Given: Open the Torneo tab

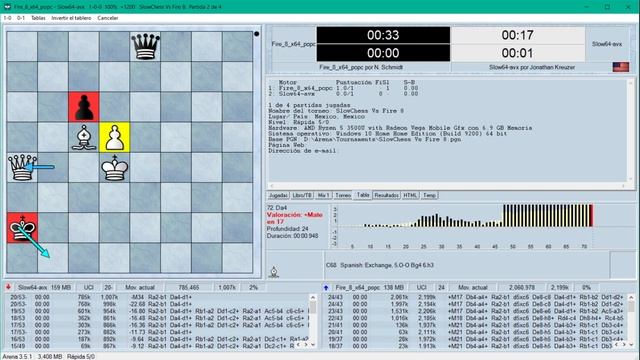Looking at the screenshot, I should click(x=343, y=196).
